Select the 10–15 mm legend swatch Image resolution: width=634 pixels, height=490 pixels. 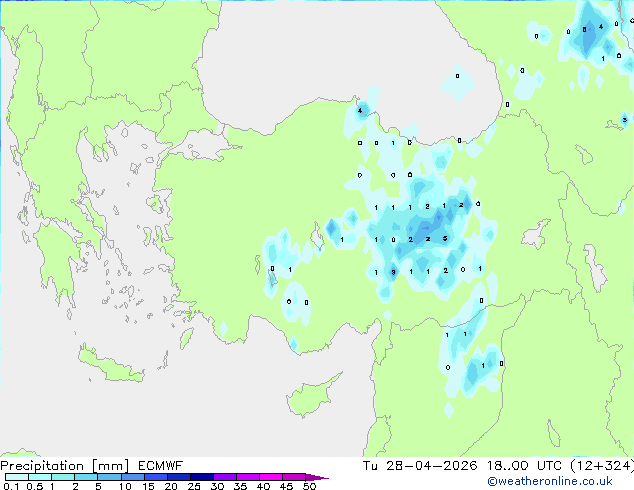(132, 477)
